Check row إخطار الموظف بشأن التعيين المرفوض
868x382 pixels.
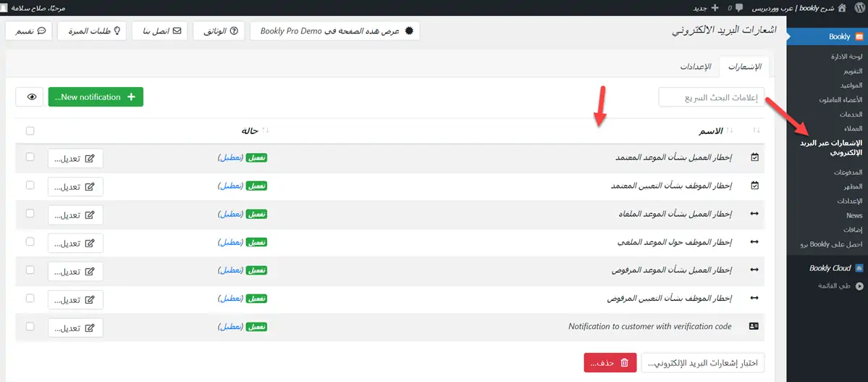pyautogui.click(x=30, y=298)
